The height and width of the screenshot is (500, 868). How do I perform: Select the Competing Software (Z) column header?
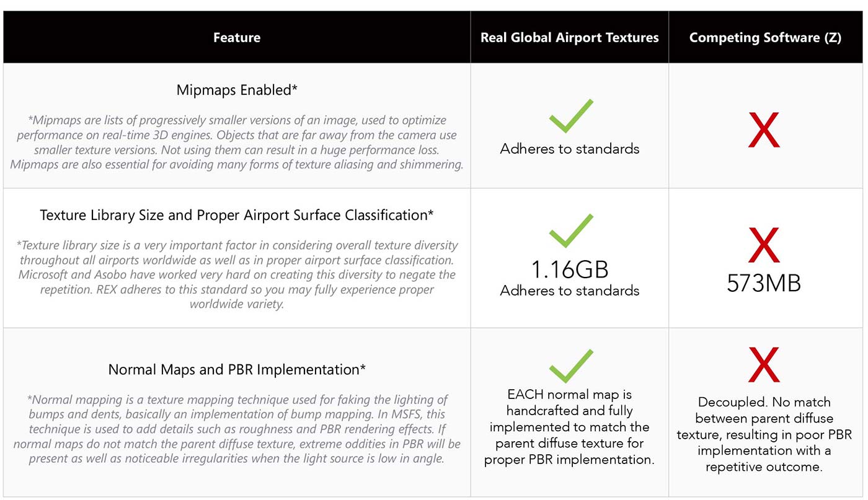765,38
